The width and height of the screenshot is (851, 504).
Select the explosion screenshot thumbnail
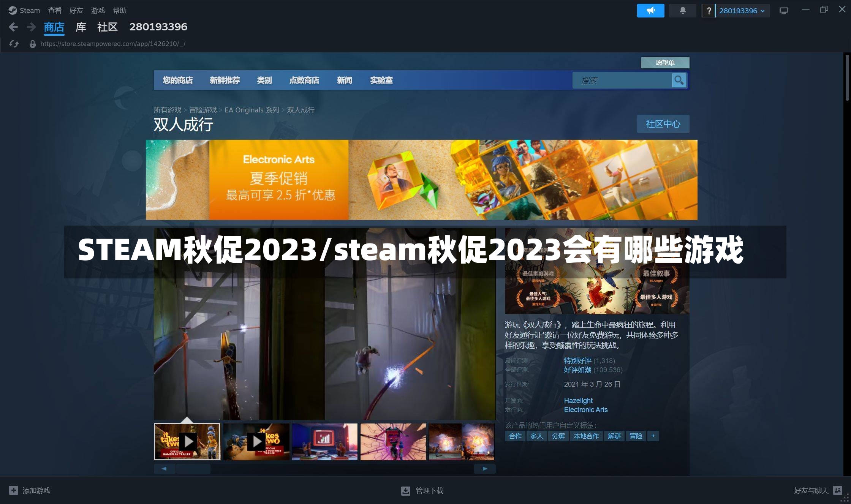click(x=462, y=442)
